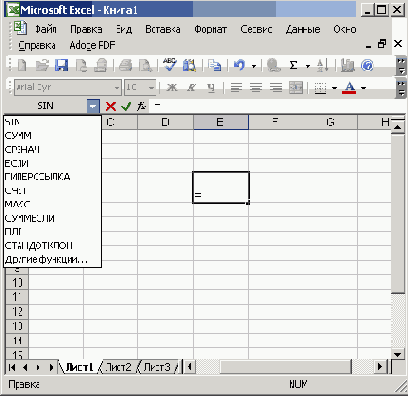Open the Adobe PDF menu
The width and height of the screenshot is (408, 396).
click(x=92, y=45)
